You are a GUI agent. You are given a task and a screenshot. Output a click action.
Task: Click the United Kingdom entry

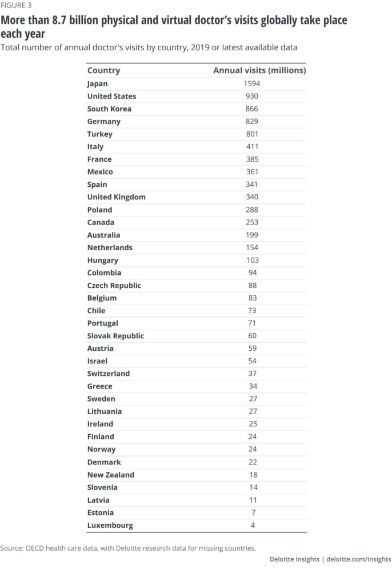click(x=117, y=197)
